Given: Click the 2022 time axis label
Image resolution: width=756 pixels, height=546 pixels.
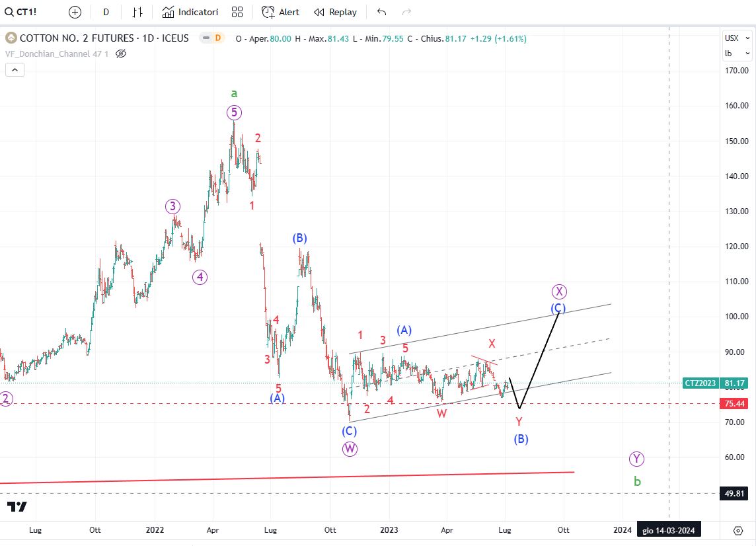Looking at the screenshot, I should click(x=155, y=530).
